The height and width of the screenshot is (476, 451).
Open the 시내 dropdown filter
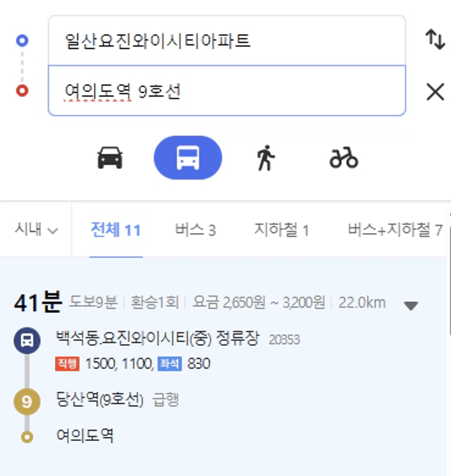click(36, 229)
